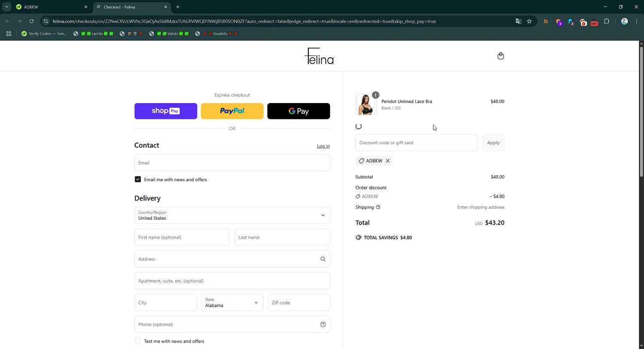Click the Log in link

323,146
